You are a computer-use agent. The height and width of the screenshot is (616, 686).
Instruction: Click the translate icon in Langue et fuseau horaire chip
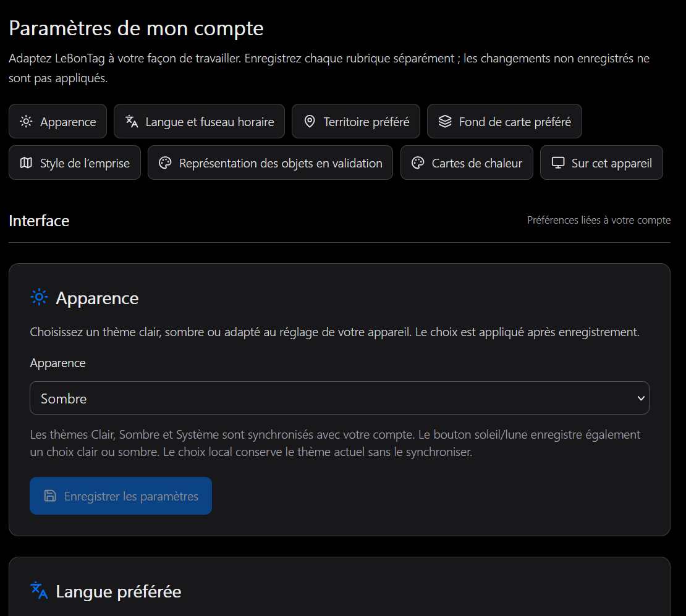(x=132, y=121)
